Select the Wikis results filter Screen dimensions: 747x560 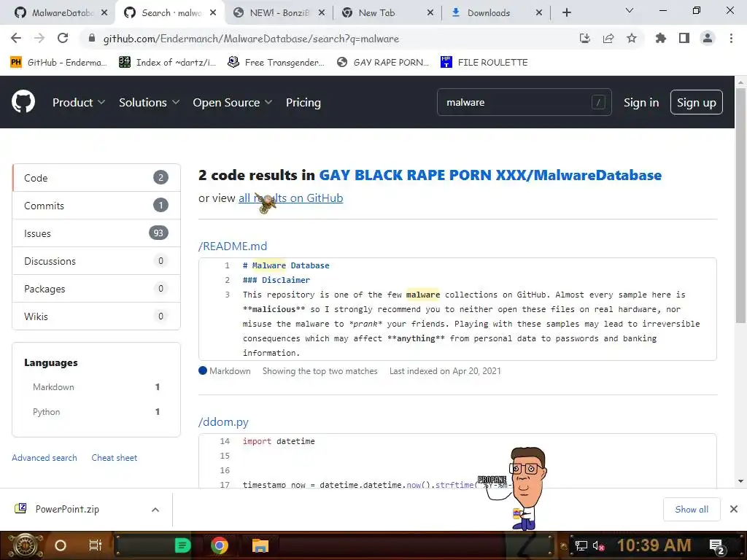pos(96,316)
